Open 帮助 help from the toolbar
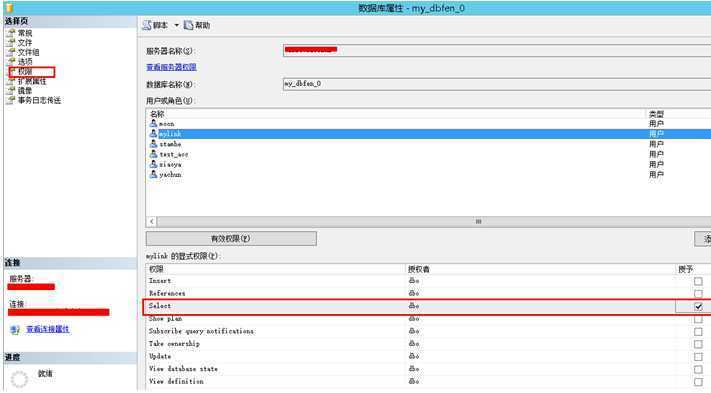This screenshot has width=711, height=393. [x=197, y=25]
